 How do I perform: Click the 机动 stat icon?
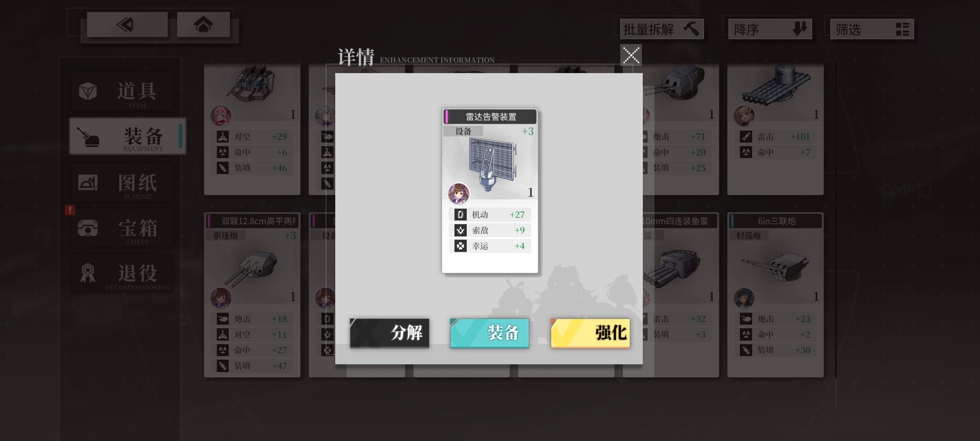(x=460, y=215)
